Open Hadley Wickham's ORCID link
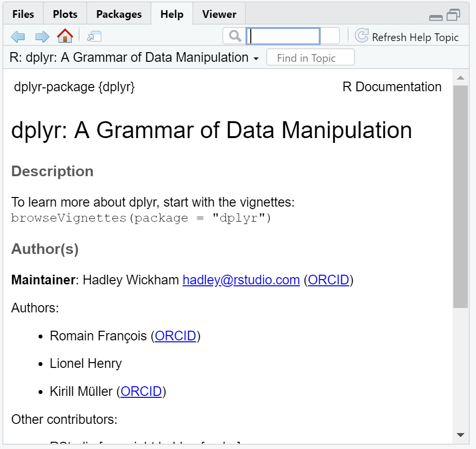Image resolution: width=476 pixels, height=449 pixels. tap(328, 280)
